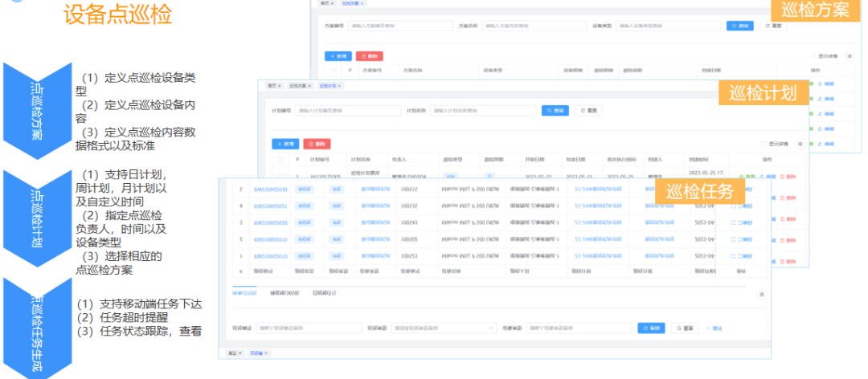The width and height of the screenshot is (868, 379).
Task: Enable 显示详情 checkbox in 巡检计划 window
Action: (x=764, y=144)
